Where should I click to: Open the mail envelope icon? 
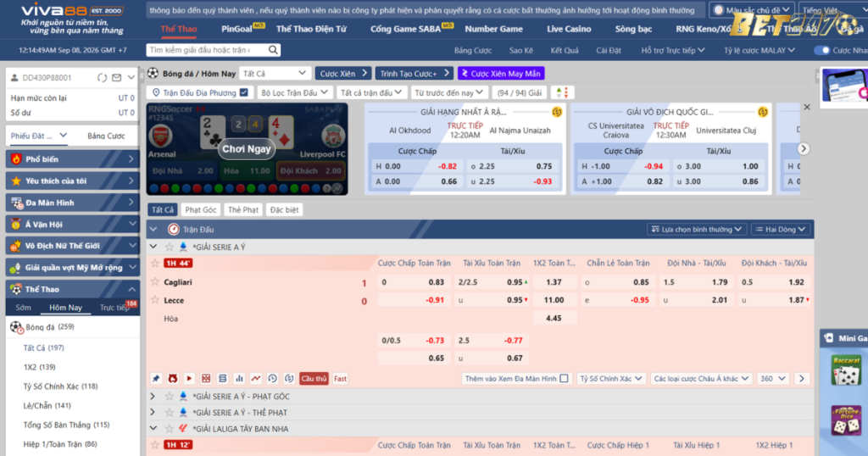click(x=116, y=78)
